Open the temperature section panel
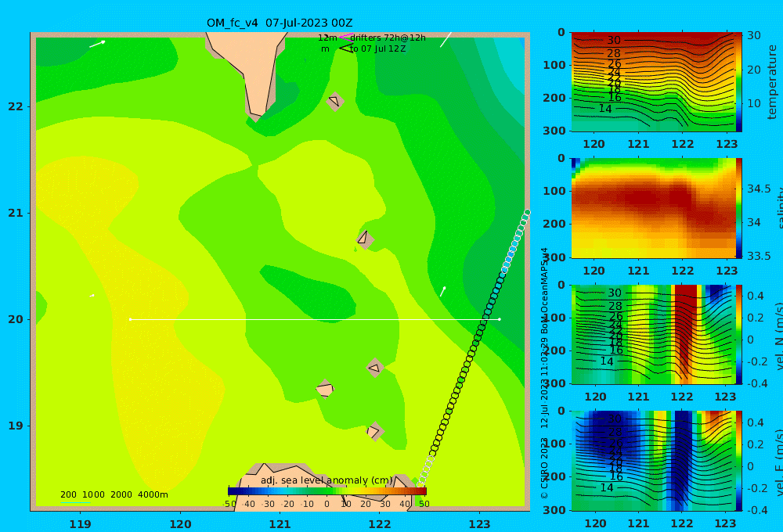This screenshot has width=783, height=532. [653, 82]
